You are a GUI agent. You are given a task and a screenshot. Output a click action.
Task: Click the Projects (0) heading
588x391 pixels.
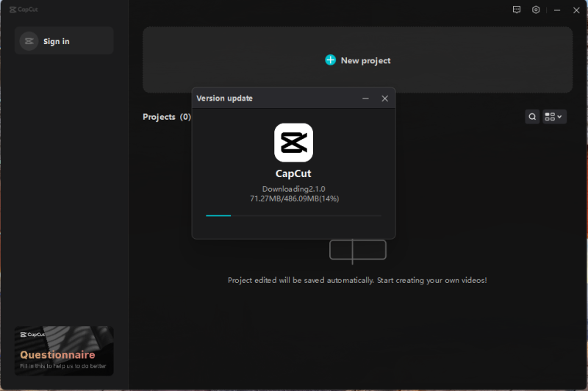click(x=167, y=117)
